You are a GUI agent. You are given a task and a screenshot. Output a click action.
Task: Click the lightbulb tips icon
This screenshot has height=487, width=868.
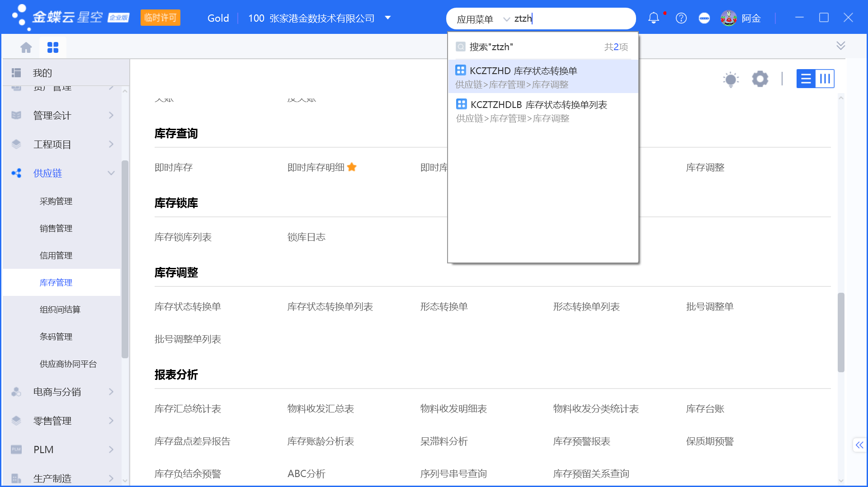point(731,79)
